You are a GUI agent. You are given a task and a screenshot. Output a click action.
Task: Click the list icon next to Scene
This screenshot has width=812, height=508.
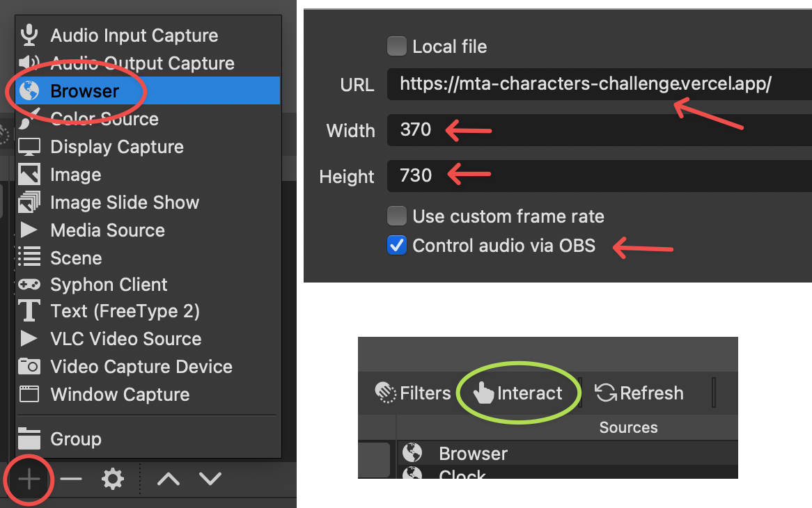tap(29, 257)
